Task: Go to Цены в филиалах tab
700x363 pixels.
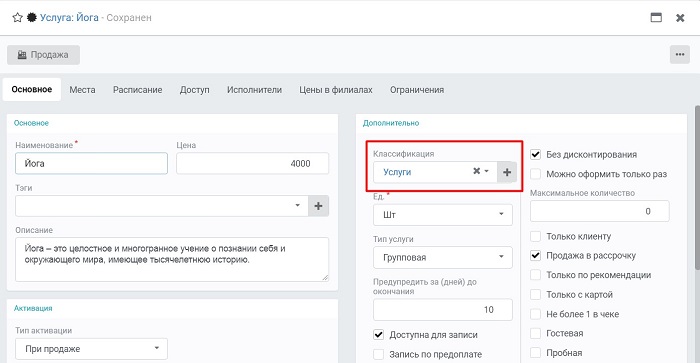Action: click(336, 90)
